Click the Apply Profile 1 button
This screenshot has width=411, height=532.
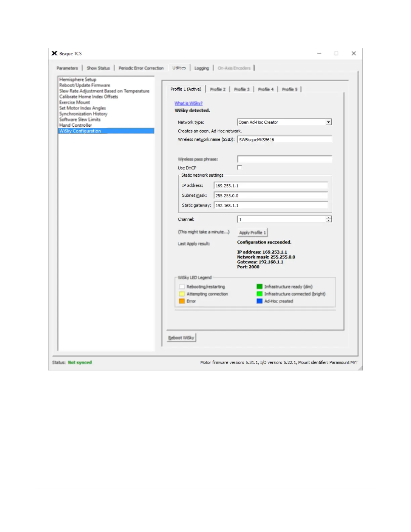coord(253,232)
